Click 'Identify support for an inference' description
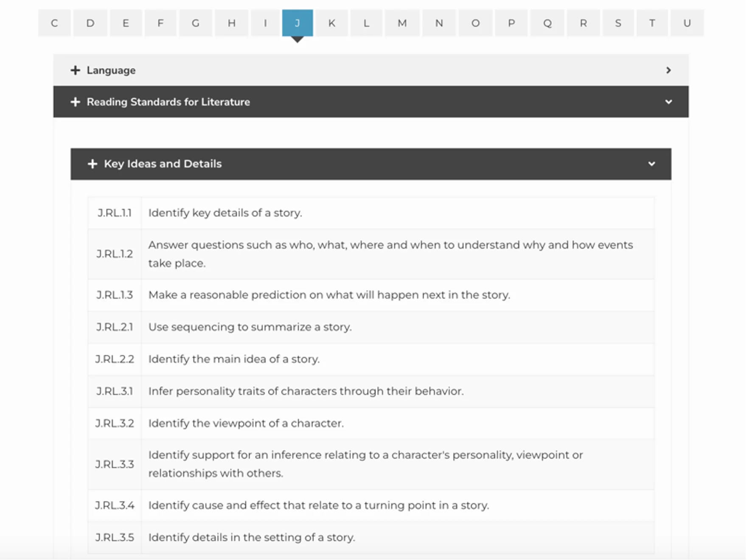The height and width of the screenshot is (560, 747). (x=365, y=464)
